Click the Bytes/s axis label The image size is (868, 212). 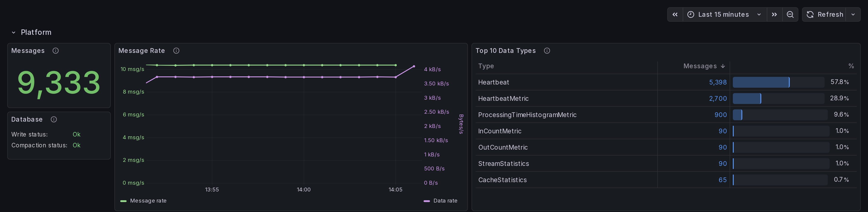pos(461,124)
